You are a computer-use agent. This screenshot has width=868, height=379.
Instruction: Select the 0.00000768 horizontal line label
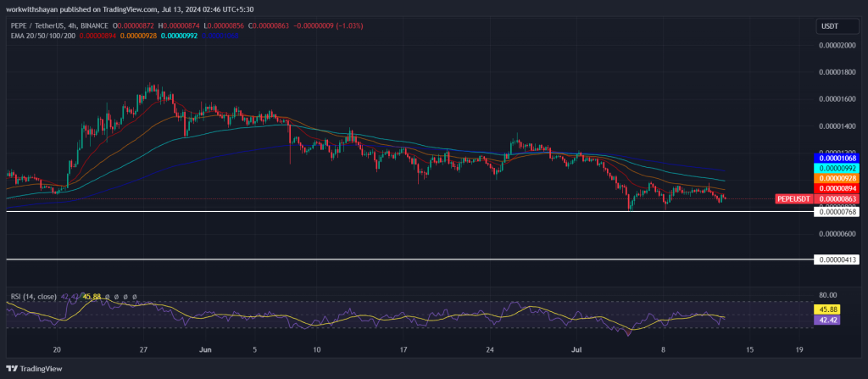click(836, 212)
